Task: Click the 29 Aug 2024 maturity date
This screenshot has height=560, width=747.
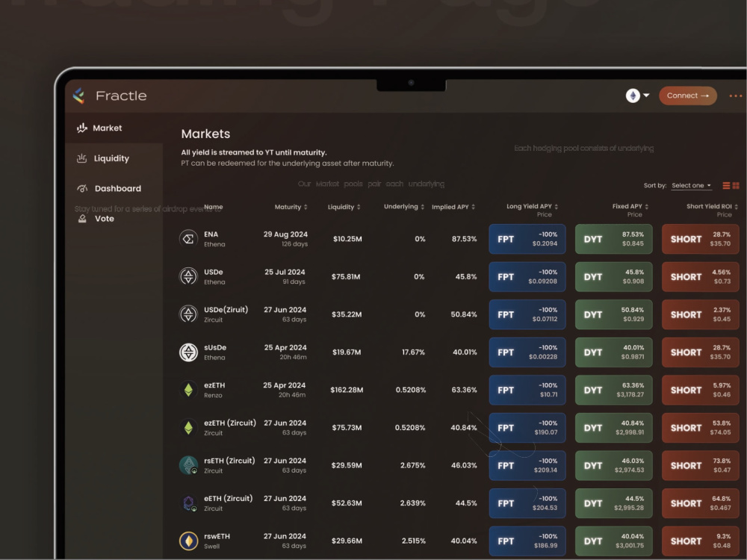Action: pos(285,234)
